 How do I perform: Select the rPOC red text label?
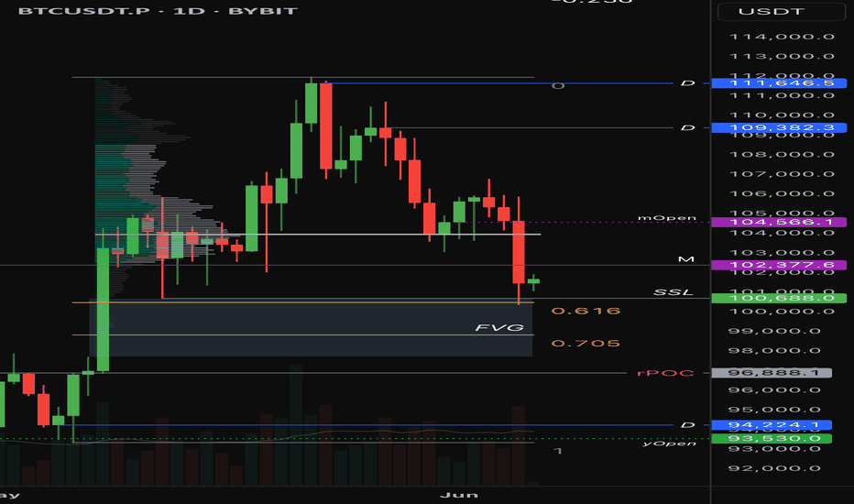click(x=665, y=373)
